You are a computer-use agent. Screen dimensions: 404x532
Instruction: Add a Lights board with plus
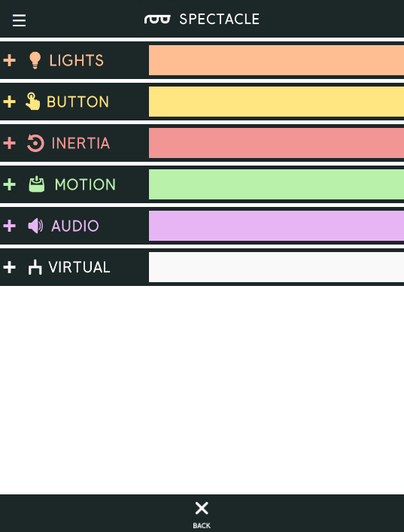click(10, 60)
